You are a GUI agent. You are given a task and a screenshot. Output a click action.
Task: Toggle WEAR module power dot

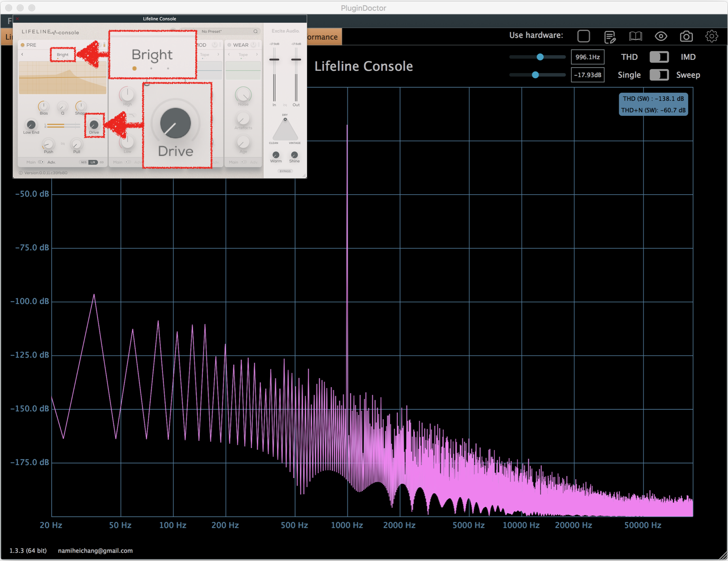tap(229, 45)
